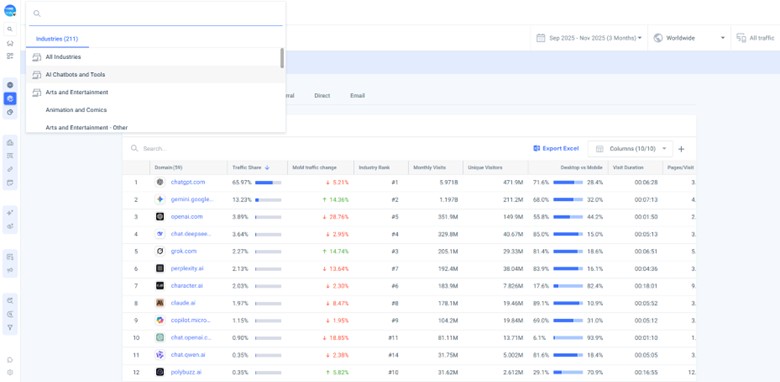Click the devices icon beside All traffic

[x=741, y=38]
